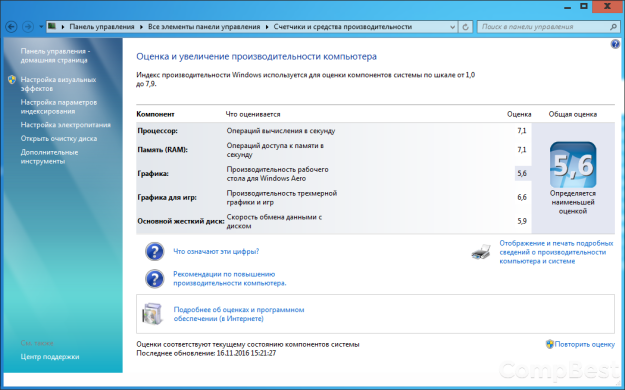Select the 'Графика для игр:' row label
625x390 pixels.
(167, 197)
